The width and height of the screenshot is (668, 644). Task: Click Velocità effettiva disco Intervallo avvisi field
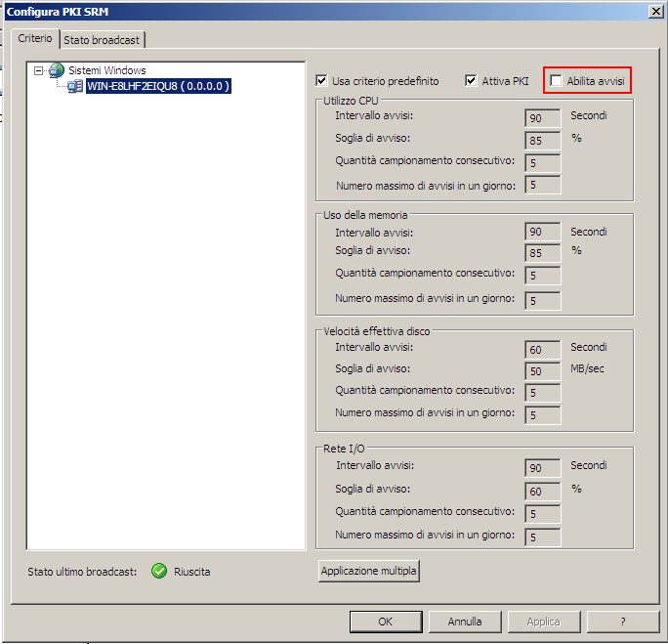(543, 350)
